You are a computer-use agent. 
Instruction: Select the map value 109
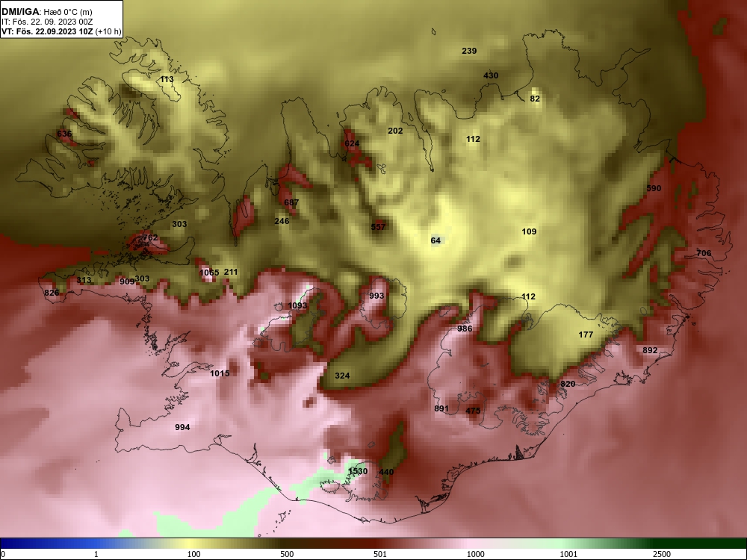(530, 231)
